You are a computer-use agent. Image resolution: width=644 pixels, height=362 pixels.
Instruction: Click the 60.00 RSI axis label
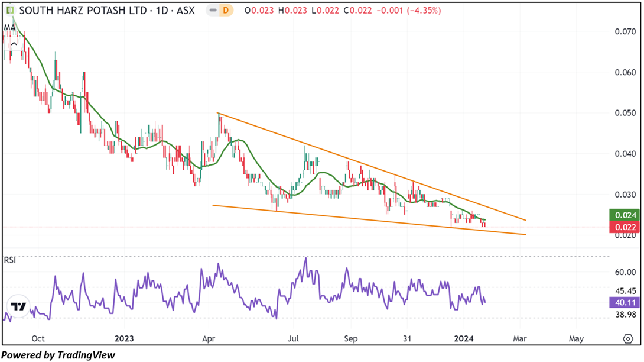[625, 272]
